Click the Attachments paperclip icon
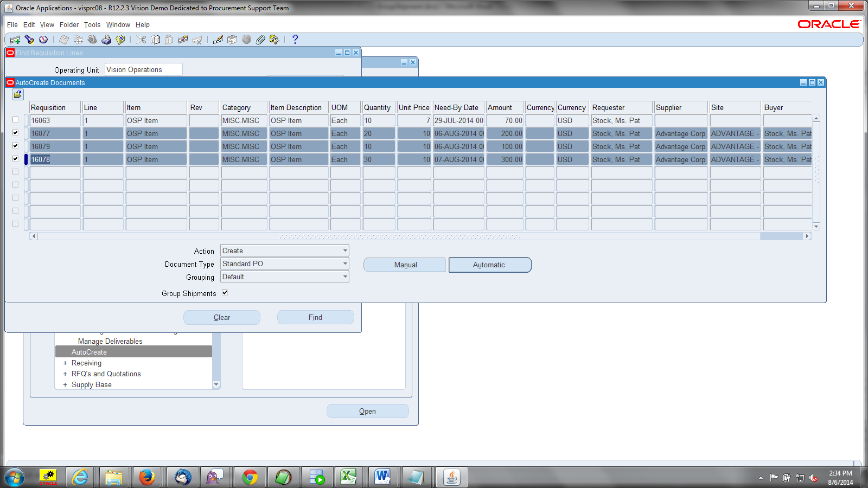 (260, 40)
